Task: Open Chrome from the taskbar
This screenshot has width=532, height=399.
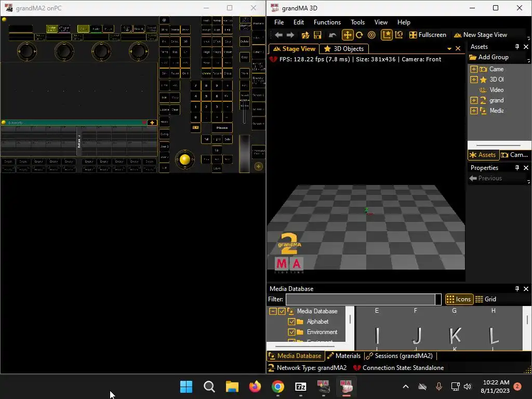Action: point(278,387)
